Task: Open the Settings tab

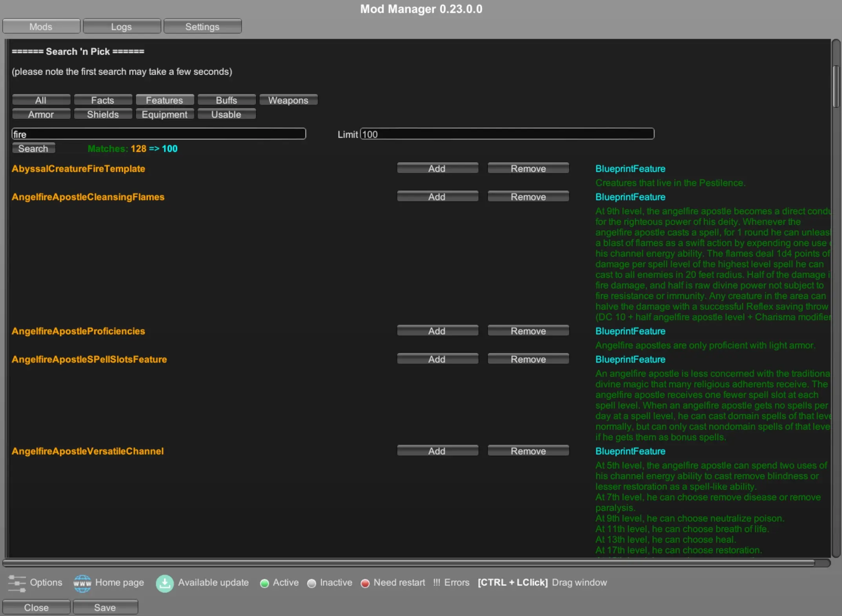Action: pyautogui.click(x=202, y=27)
